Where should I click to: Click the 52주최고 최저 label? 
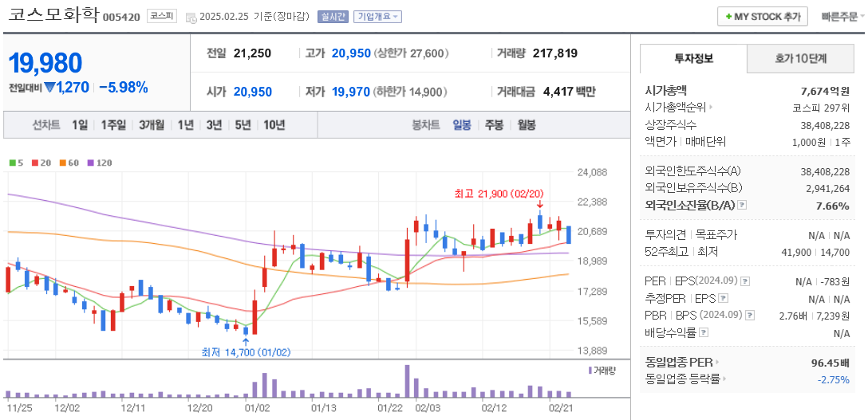point(681,252)
